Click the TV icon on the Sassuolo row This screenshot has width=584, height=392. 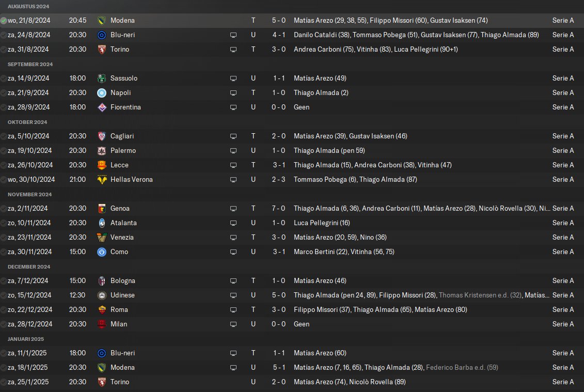pos(233,79)
